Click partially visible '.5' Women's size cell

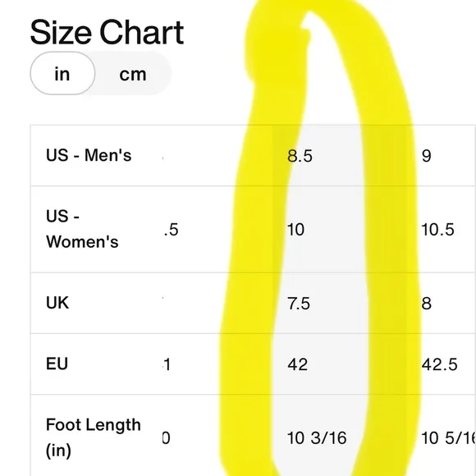(171, 230)
